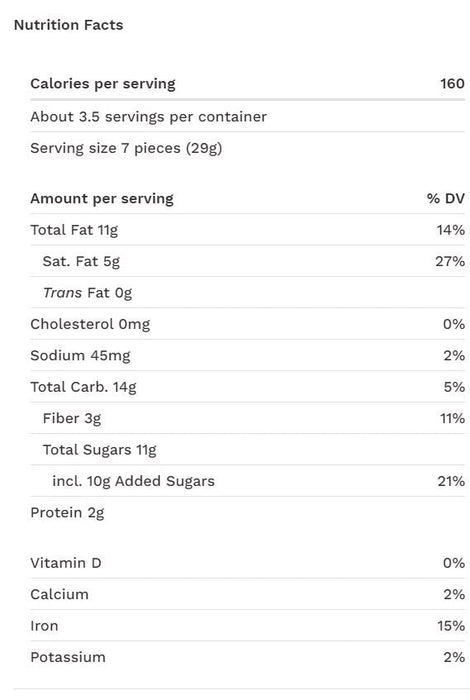470x700 pixels.
Task: Select the Trans Fat 0g row
Action: [x=247, y=292]
